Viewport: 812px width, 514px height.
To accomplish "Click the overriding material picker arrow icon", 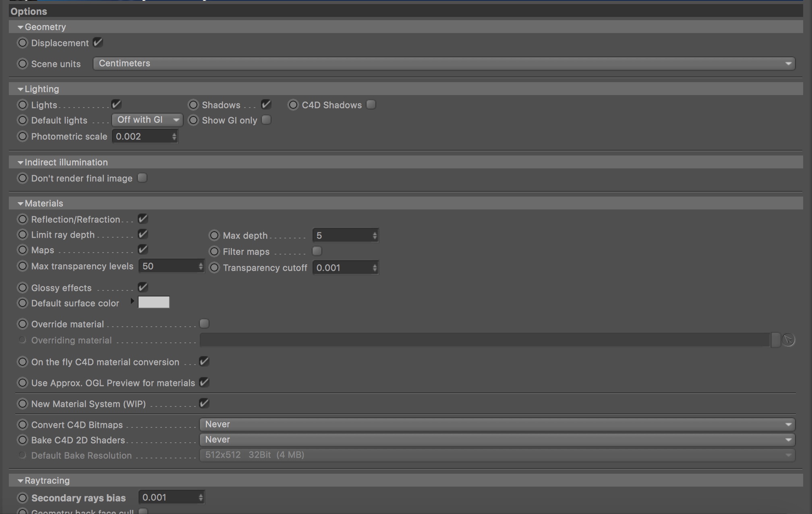I will [788, 340].
